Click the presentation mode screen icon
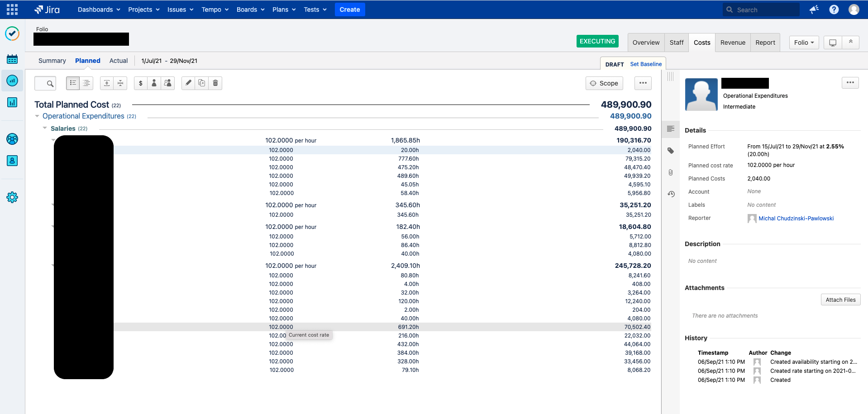Image resolution: width=868 pixels, height=414 pixels. pos(833,43)
